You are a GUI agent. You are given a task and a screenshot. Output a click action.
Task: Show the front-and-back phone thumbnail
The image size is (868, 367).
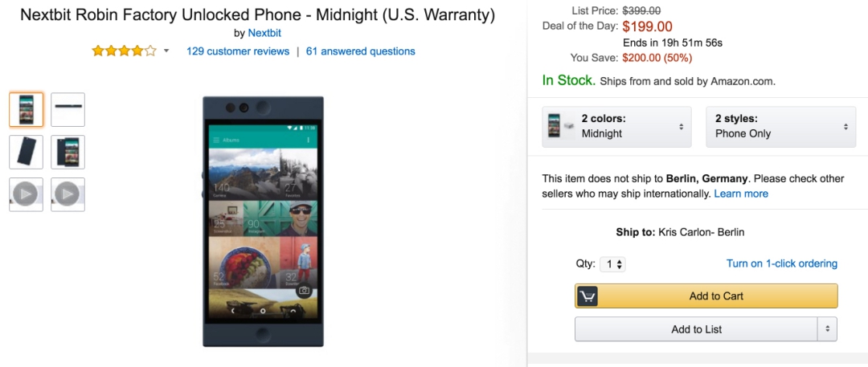click(68, 152)
